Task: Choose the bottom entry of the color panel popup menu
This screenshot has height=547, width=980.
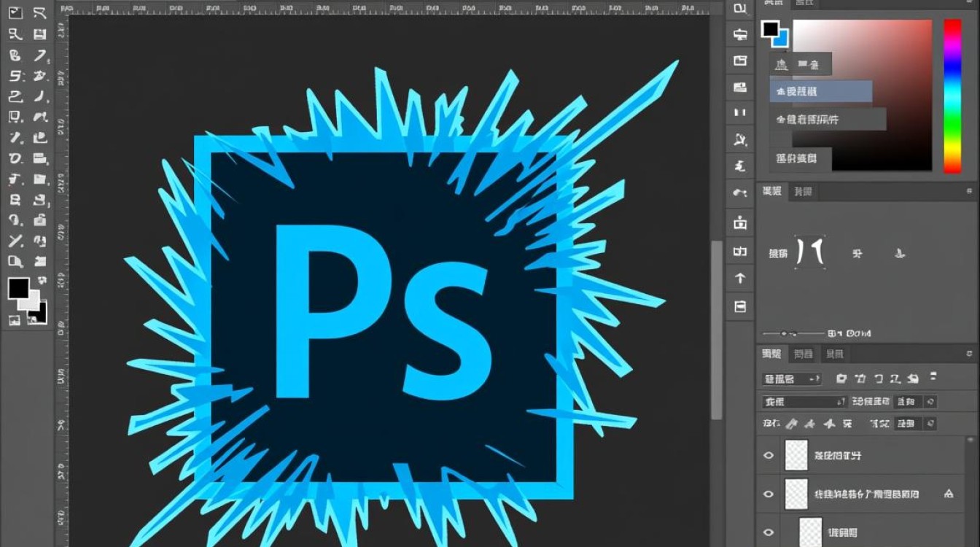Action: 801,158
